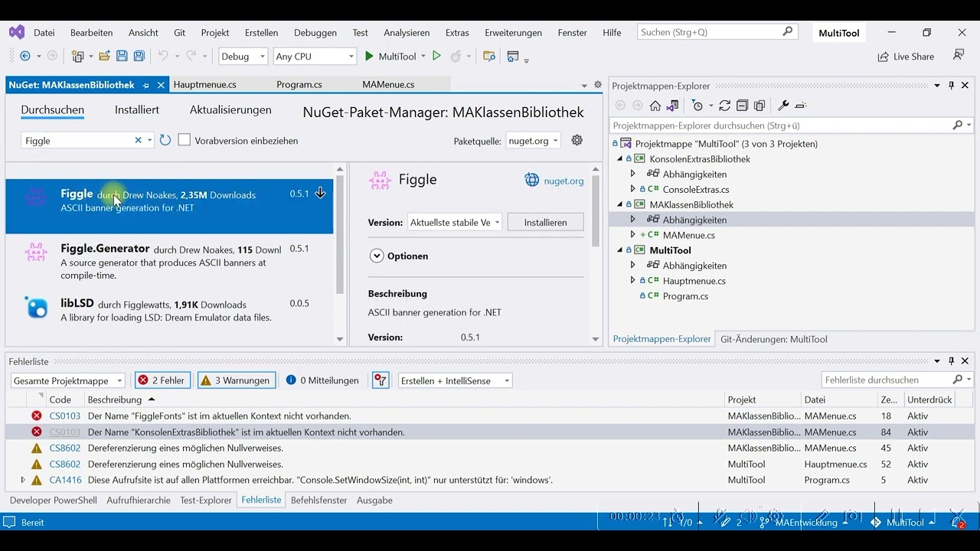Open notifications bell in the status bar
This screenshot has height=551, width=980.
958,522
